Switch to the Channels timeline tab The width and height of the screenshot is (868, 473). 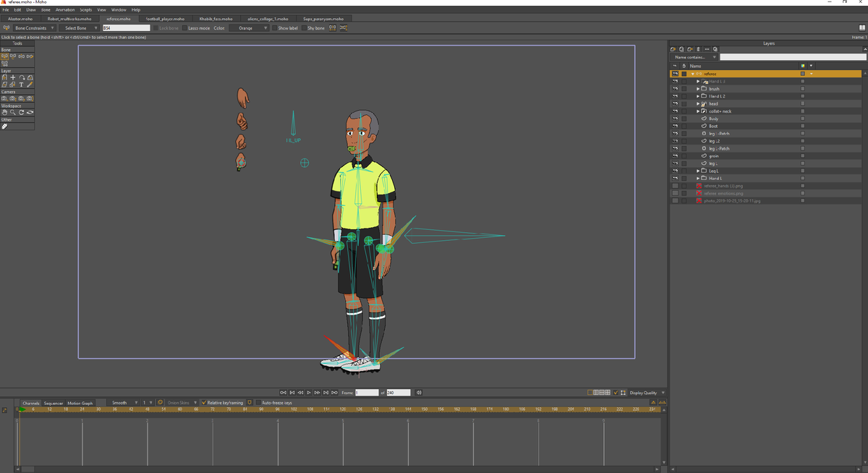click(31, 403)
